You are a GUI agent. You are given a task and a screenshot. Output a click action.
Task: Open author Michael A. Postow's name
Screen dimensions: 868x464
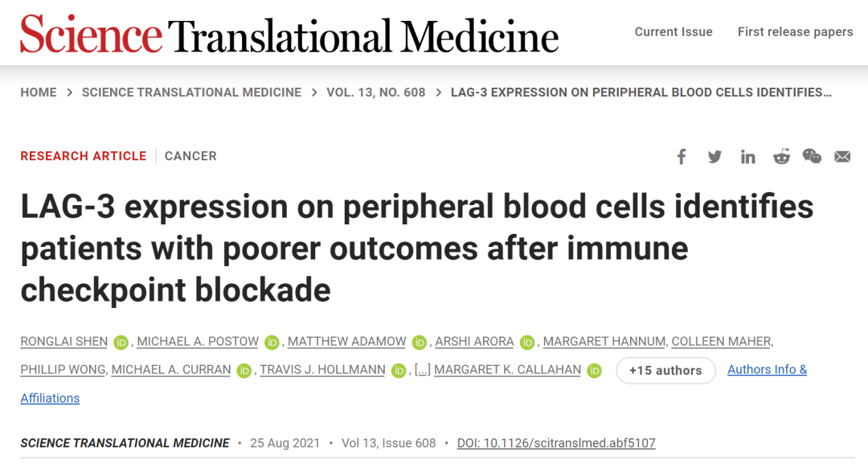(x=198, y=342)
